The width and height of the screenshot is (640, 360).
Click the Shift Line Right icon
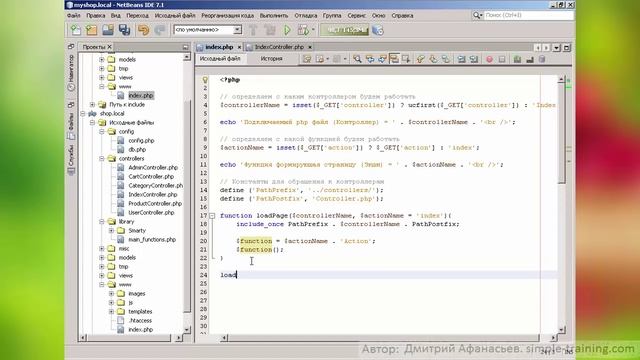point(473,59)
